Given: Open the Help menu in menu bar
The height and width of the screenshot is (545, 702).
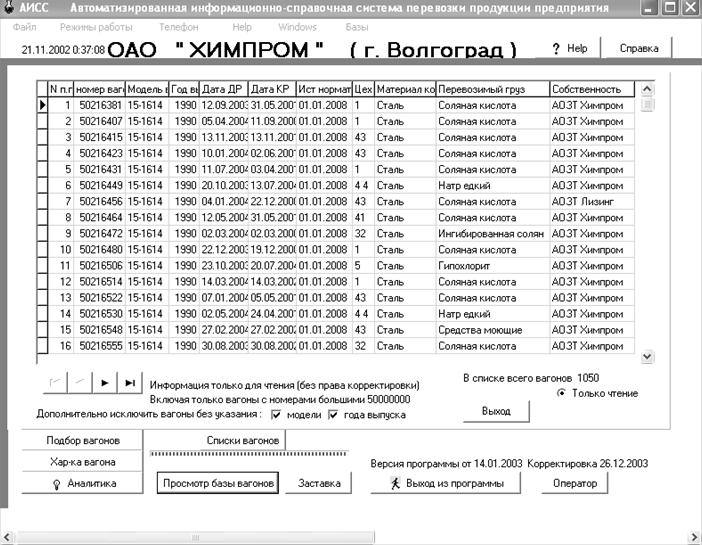Looking at the screenshot, I should tap(242, 27).
